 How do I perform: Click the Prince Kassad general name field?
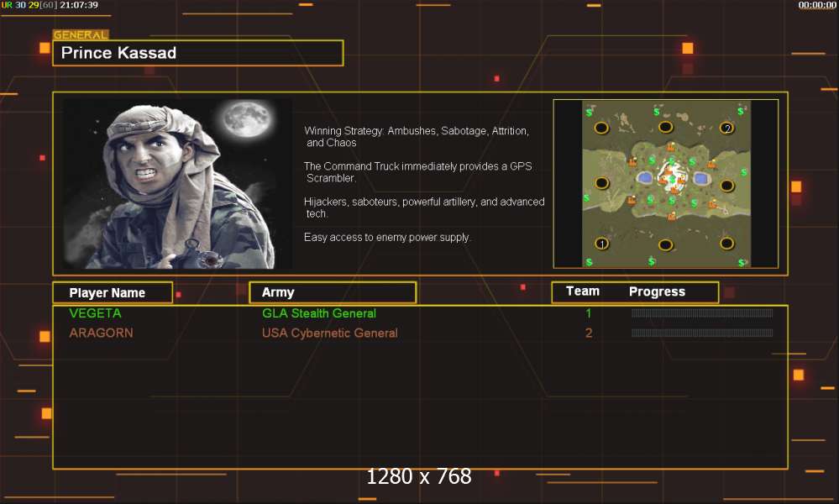coord(197,53)
